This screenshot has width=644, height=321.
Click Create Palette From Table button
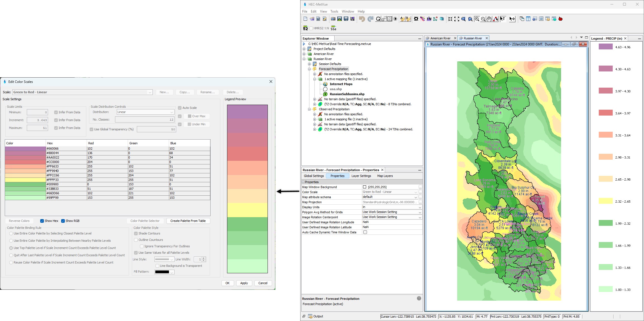pyautogui.click(x=188, y=221)
